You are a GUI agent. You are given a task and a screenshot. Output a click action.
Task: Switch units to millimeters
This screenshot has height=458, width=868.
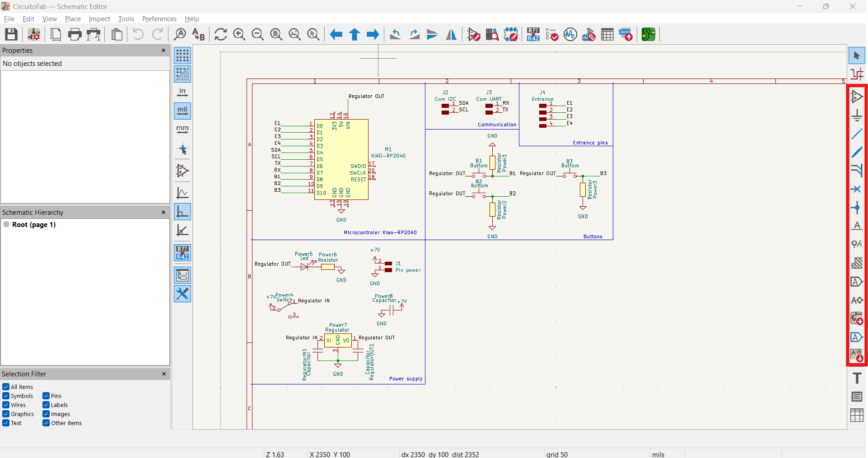[182, 130]
